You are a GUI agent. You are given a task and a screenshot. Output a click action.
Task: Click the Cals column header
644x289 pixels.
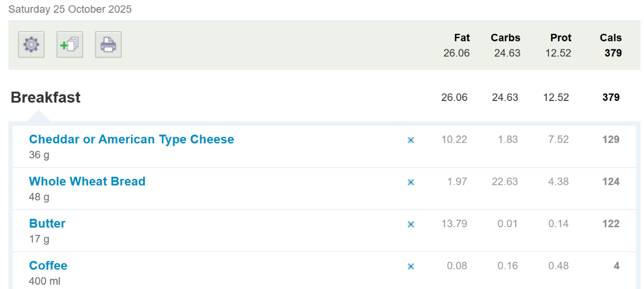point(610,38)
